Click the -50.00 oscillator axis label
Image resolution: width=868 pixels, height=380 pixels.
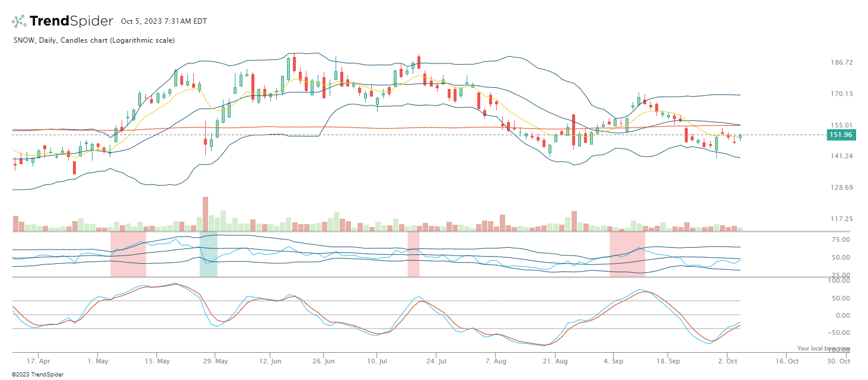[x=840, y=333]
